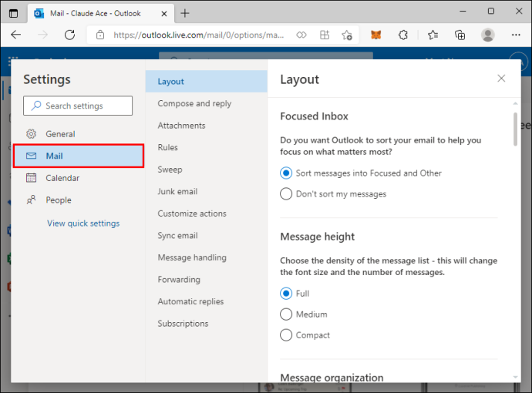Click the Mail envelope icon in Settings
This screenshot has width=532, height=393.
click(x=31, y=156)
